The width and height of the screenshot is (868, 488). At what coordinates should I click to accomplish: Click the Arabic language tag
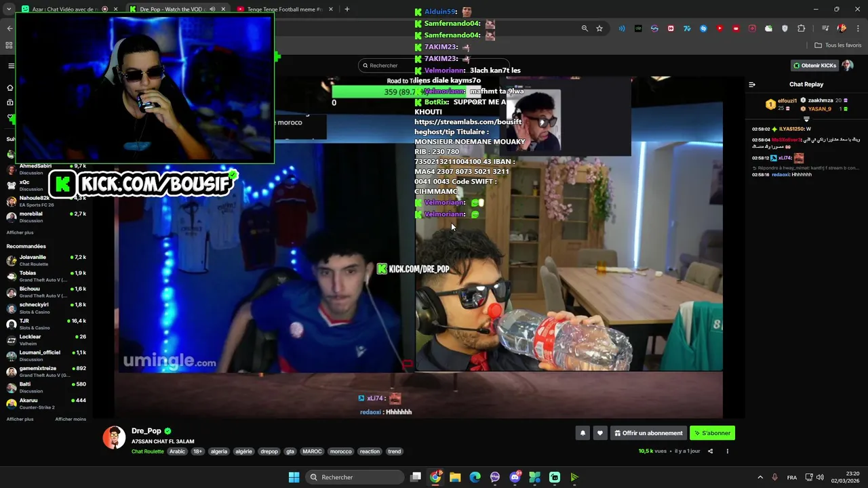point(177,451)
